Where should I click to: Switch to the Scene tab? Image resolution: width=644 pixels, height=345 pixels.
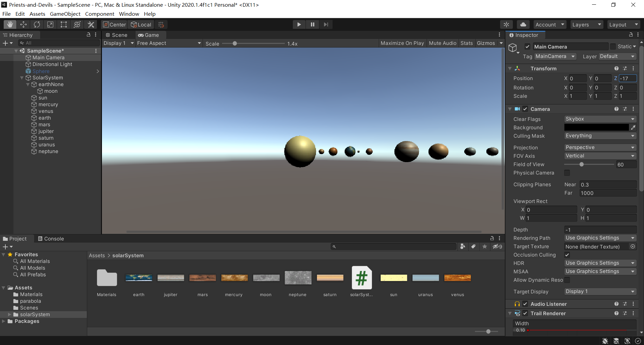(117, 35)
